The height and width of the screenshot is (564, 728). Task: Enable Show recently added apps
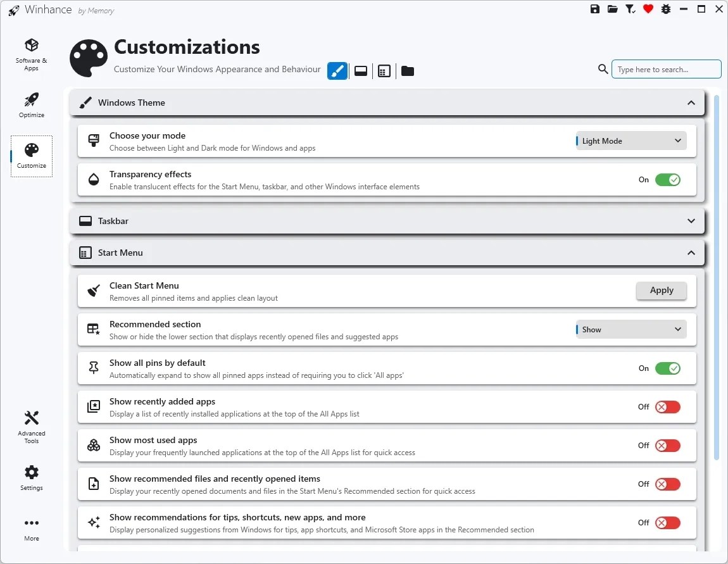(x=667, y=406)
